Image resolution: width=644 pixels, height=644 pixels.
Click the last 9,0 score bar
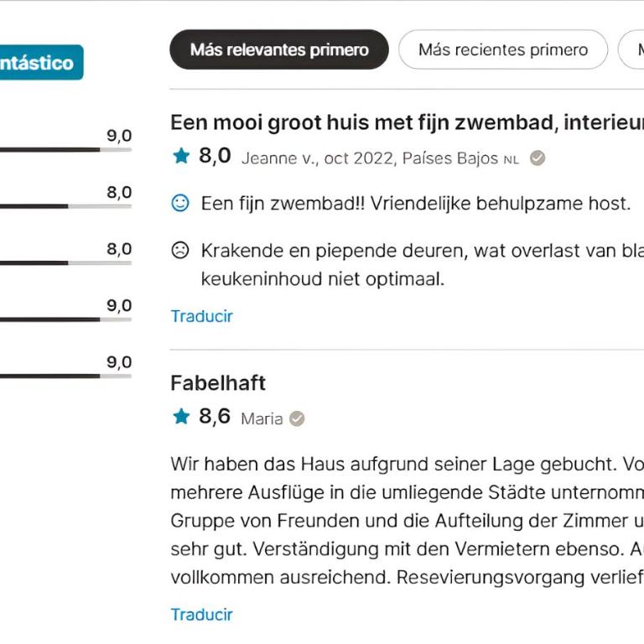click(65, 377)
